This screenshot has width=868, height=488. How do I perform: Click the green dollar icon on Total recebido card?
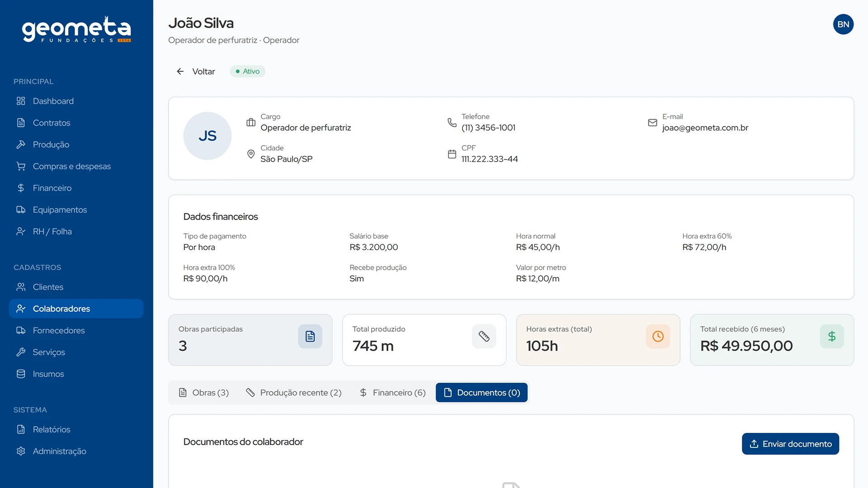point(831,336)
